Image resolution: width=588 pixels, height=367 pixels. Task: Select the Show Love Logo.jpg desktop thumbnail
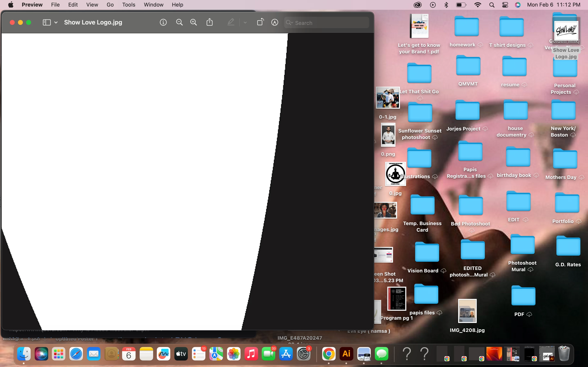coord(566,31)
